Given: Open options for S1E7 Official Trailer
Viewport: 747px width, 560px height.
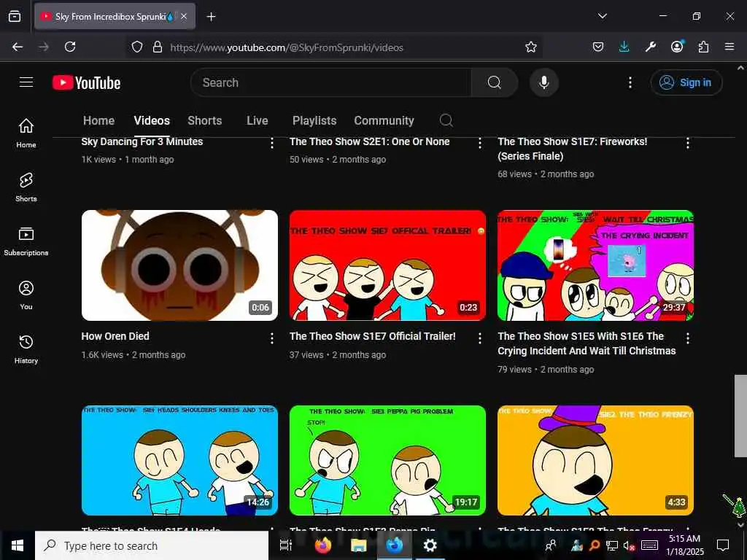Looking at the screenshot, I should [480, 338].
